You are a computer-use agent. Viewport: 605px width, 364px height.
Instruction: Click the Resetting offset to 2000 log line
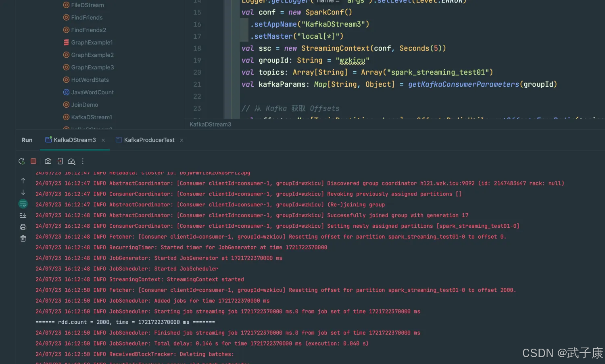click(x=276, y=290)
